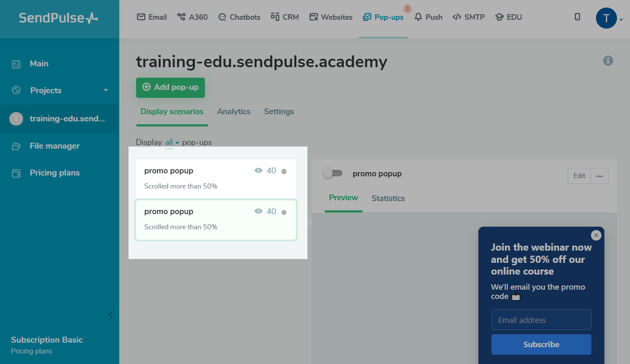Go to Chatbots section
The width and height of the screenshot is (630, 364).
tap(239, 17)
